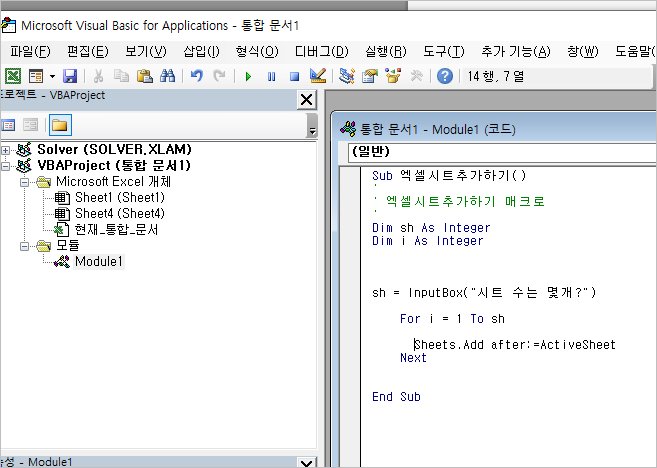Open the 디버그(D) menu
This screenshot has width=657, height=468.
tap(320, 51)
